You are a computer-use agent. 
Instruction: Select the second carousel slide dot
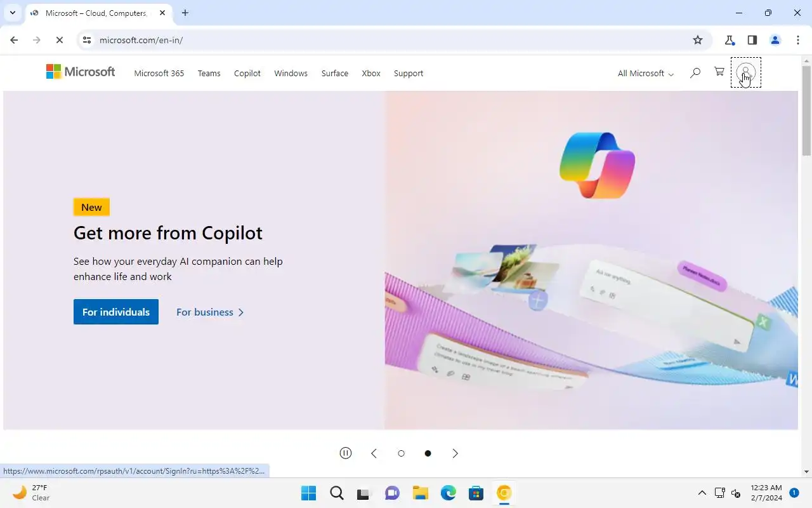click(x=428, y=453)
